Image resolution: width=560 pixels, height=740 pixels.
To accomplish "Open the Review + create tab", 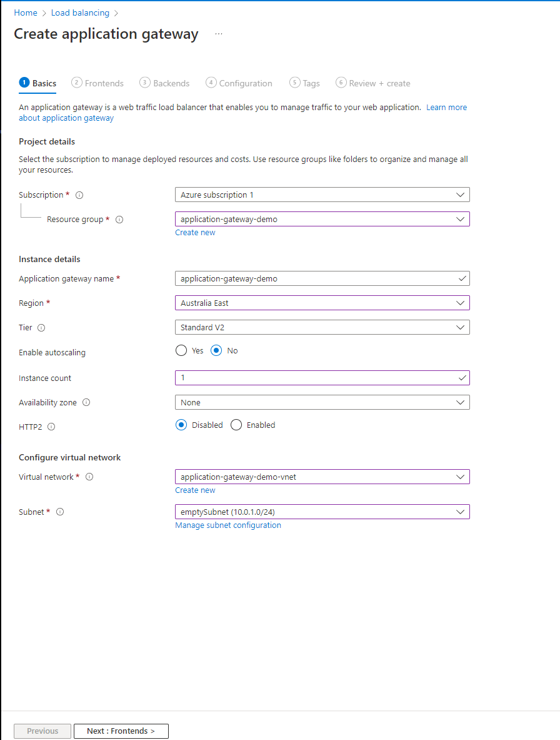I will coord(372,83).
